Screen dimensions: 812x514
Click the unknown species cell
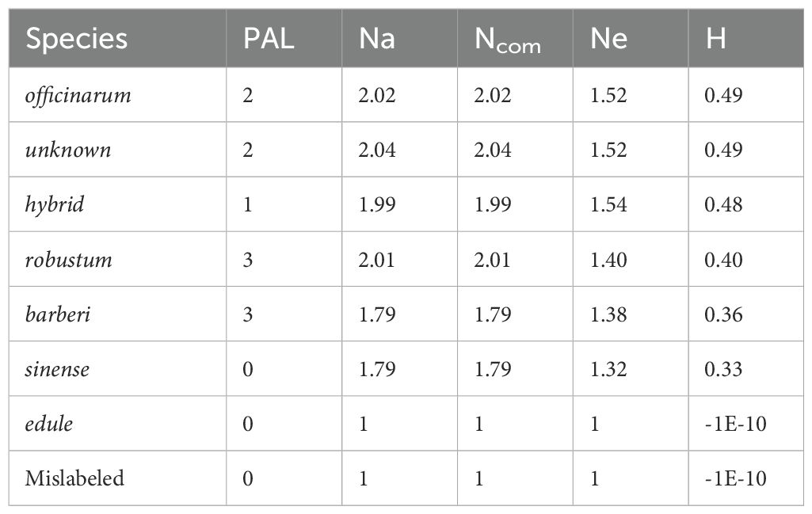pyautogui.click(x=68, y=150)
